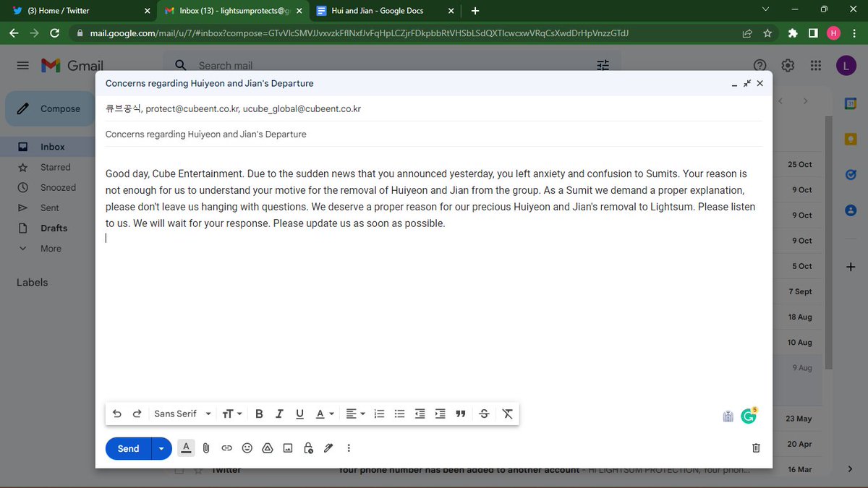Switch to Hui and Jian Google Docs tab
This screenshot has height=488, width=868.
point(386,11)
